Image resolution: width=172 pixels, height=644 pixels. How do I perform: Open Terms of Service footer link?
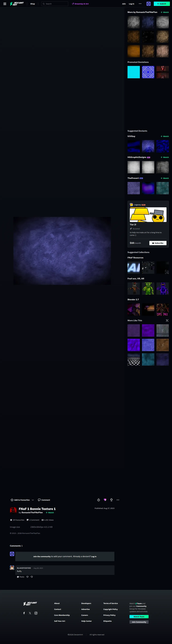111,603
